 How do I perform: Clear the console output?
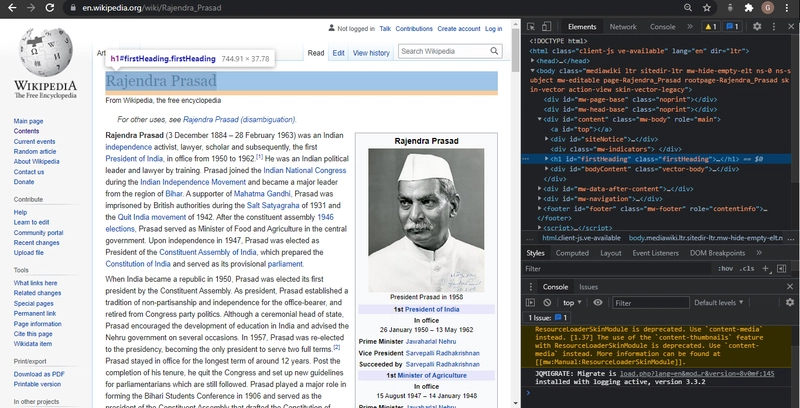(x=547, y=302)
